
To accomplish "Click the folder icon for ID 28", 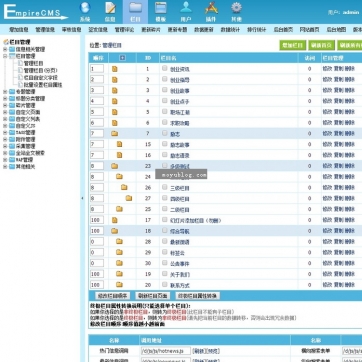I will pyautogui.click(x=119, y=241).
